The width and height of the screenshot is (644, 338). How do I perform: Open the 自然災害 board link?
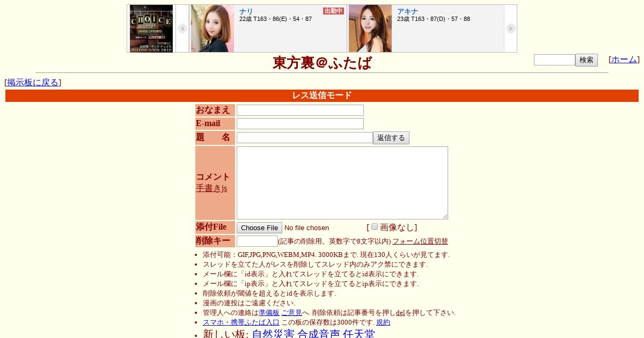[273, 334]
